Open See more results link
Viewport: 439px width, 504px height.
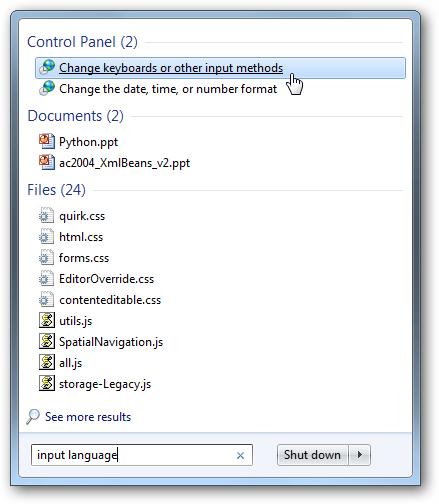click(88, 417)
